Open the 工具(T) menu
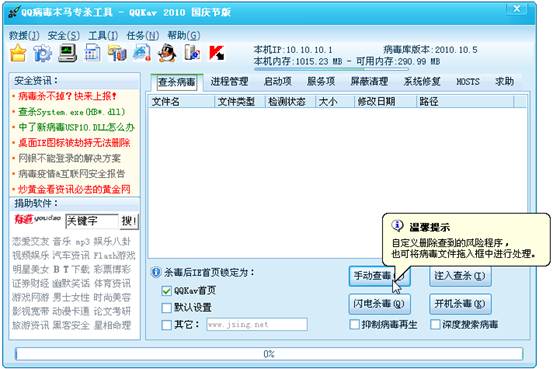This screenshot has height=369, width=553. [x=103, y=35]
